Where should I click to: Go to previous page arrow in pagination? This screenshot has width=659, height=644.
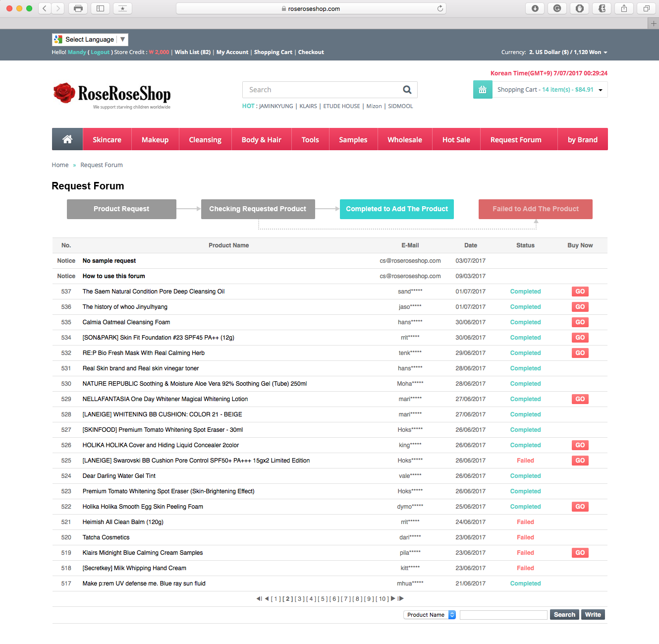tap(267, 599)
